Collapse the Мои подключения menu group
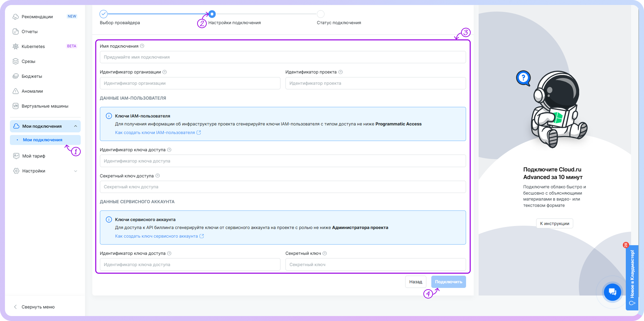This screenshot has width=644, height=321. click(75, 126)
